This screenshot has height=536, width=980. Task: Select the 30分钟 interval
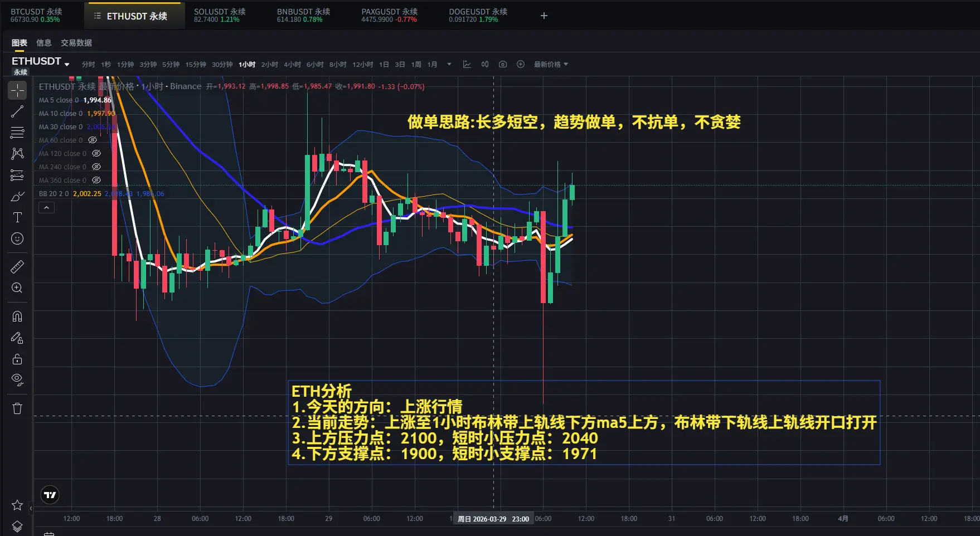click(222, 65)
